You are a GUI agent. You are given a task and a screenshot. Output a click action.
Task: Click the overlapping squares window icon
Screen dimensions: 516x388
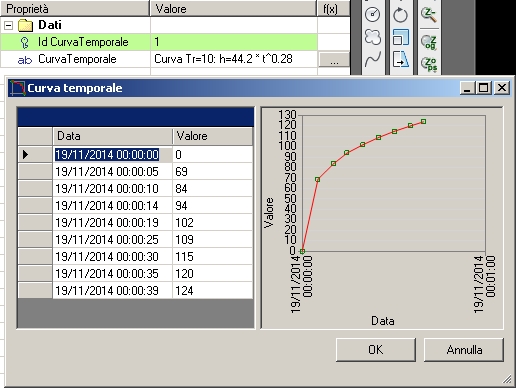(x=400, y=37)
